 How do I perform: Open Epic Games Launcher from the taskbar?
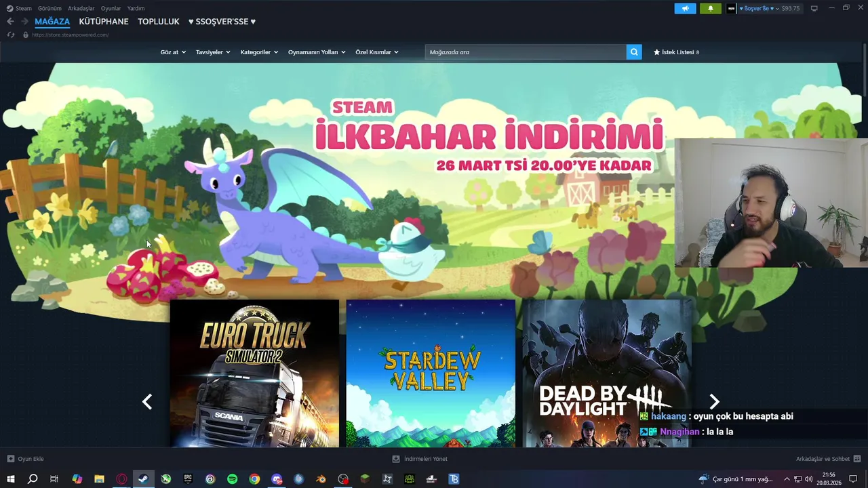[188, 479]
